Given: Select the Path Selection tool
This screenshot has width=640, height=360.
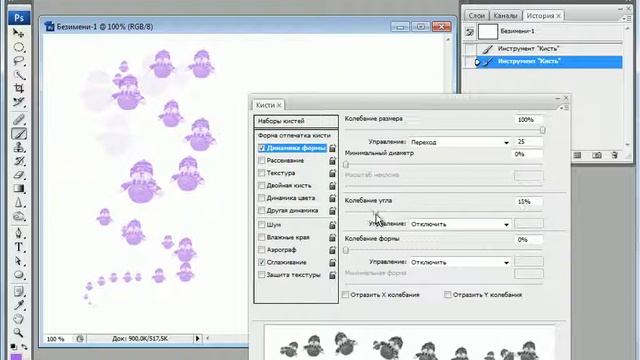Looking at the screenshot, I should coord(18,261).
